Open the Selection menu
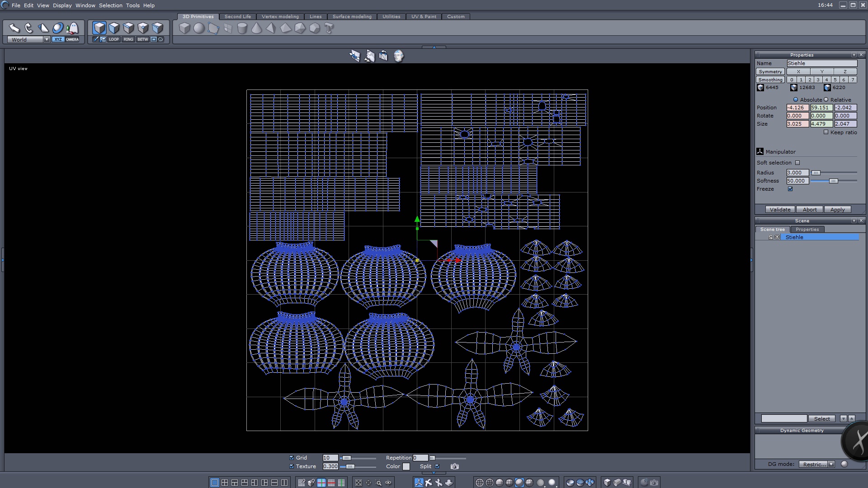The width and height of the screenshot is (868, 488). coord(110,5)
